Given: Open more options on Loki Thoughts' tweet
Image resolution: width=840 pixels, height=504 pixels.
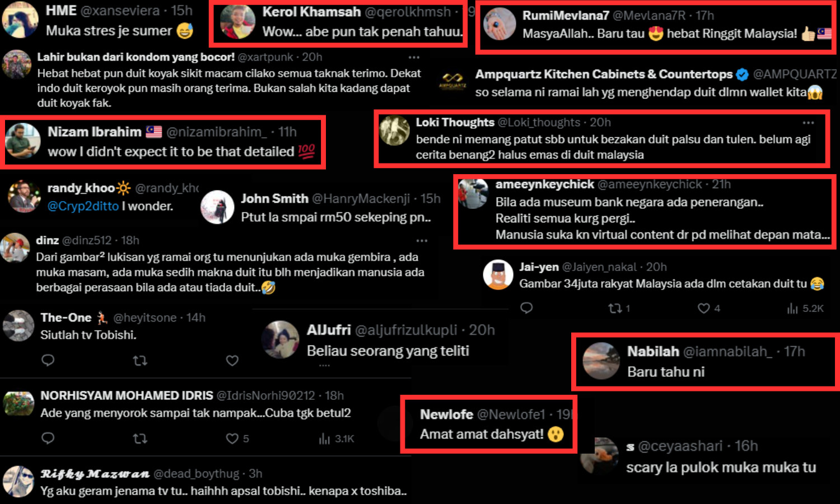Looking at the screenshot, I should coord(808,123).
